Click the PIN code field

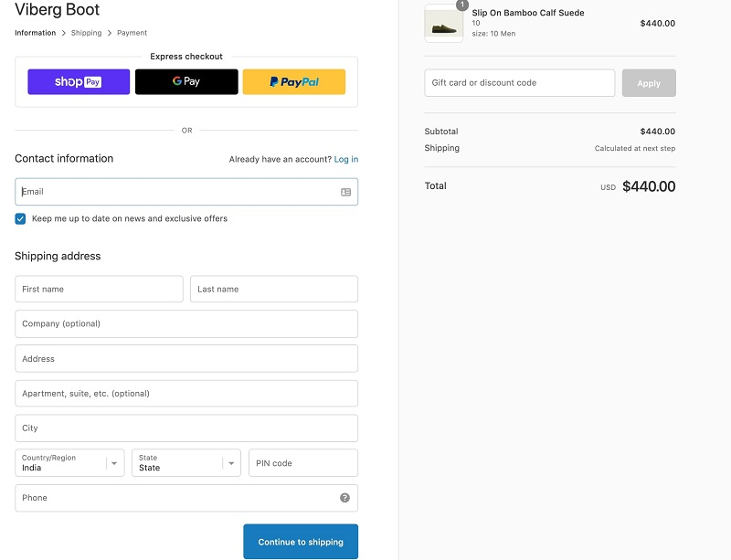point(302,463)
